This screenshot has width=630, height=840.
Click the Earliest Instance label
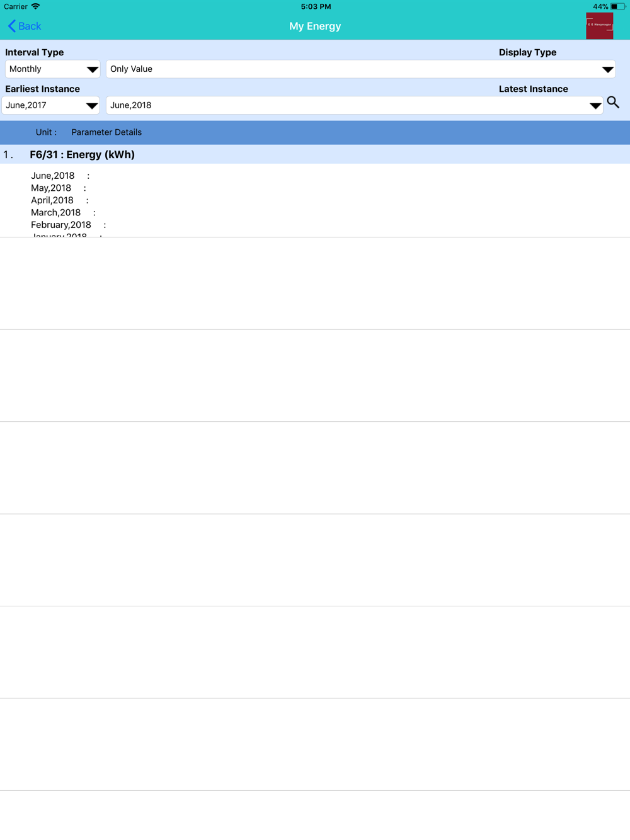pyautogui.click(x=43, y=89)
